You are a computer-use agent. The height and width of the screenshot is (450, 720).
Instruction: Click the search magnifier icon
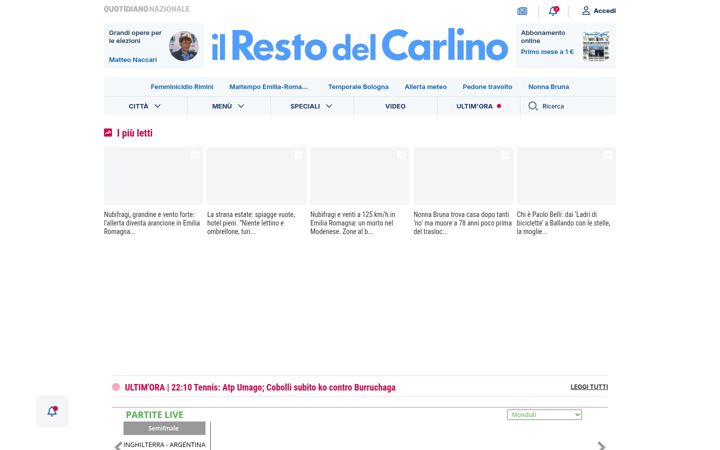533,106
